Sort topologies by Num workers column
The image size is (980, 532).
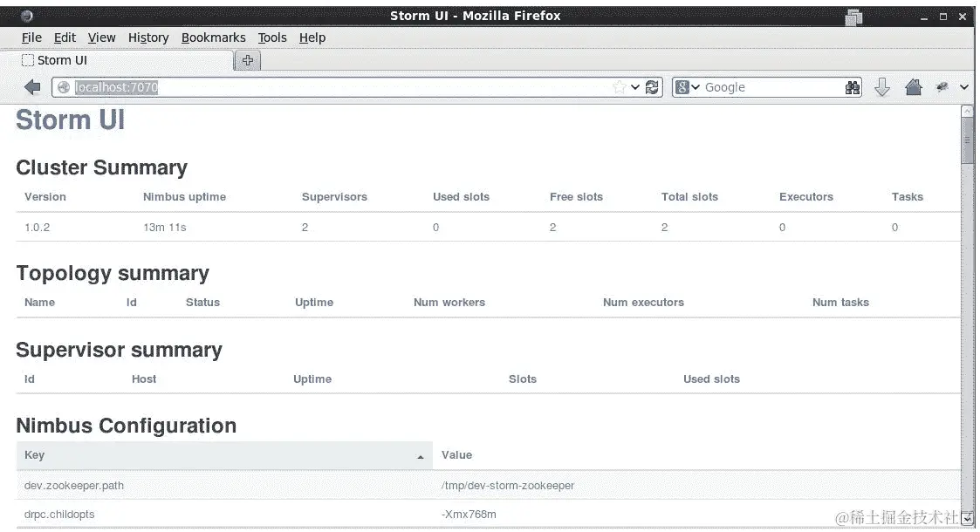coord(449,303)
